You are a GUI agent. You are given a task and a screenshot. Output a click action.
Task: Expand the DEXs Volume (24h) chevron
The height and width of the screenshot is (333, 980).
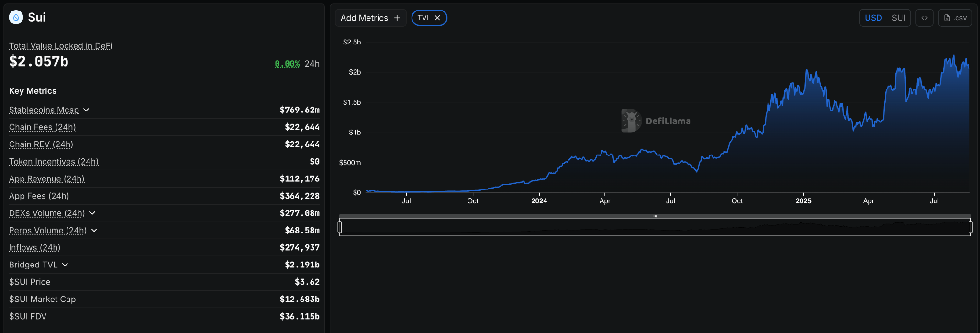(92, 213)
